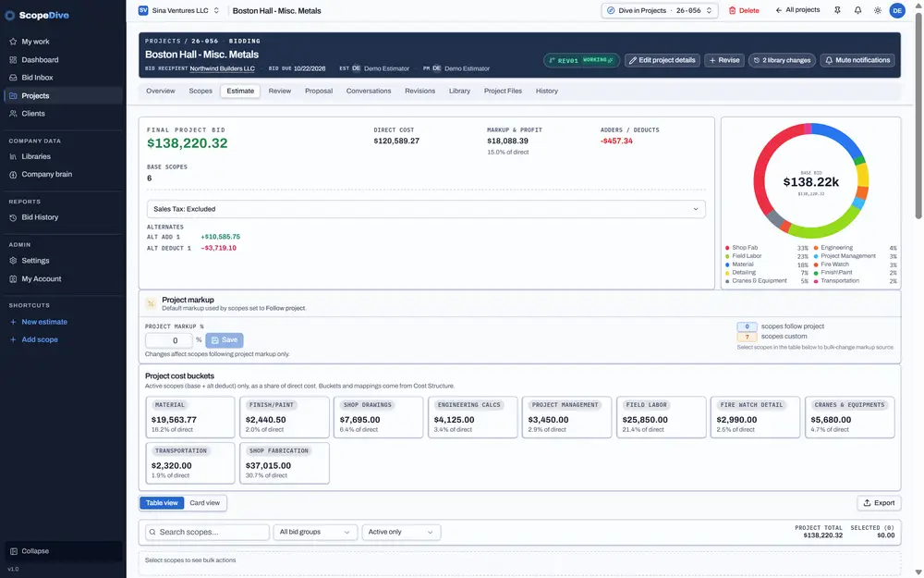
Task: Click the My Account icon in sidebar
Action: pyautogui.click(x=13, y=279)
